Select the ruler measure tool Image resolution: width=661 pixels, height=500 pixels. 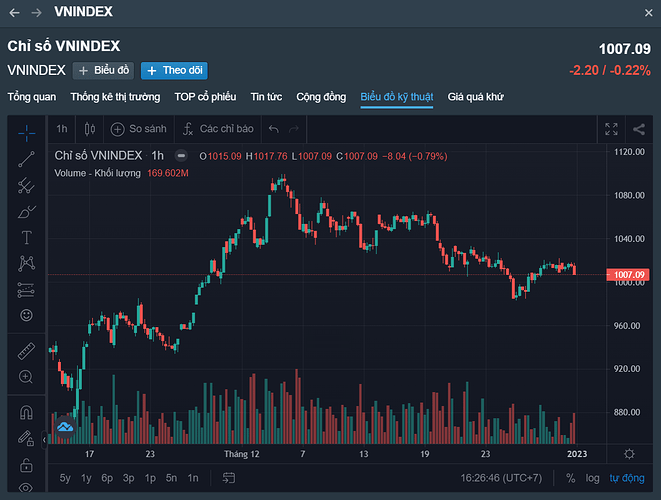click(x=27, y=351)
